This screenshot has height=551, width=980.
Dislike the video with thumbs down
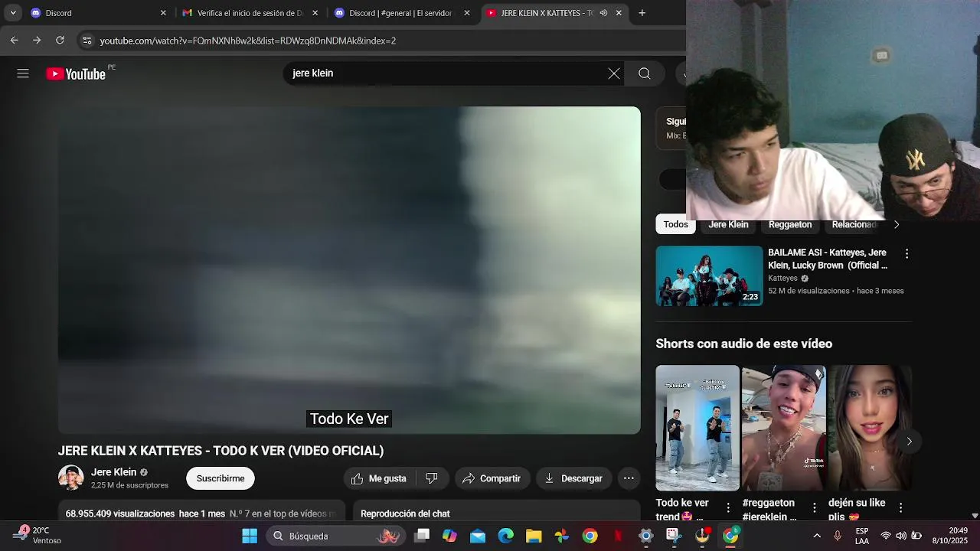pos(432,478)
